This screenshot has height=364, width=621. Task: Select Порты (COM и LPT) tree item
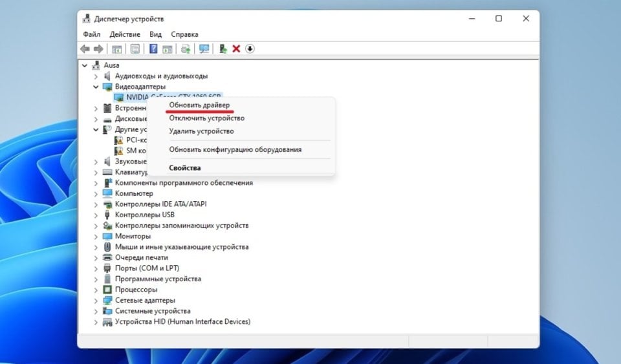coord(147,268)
